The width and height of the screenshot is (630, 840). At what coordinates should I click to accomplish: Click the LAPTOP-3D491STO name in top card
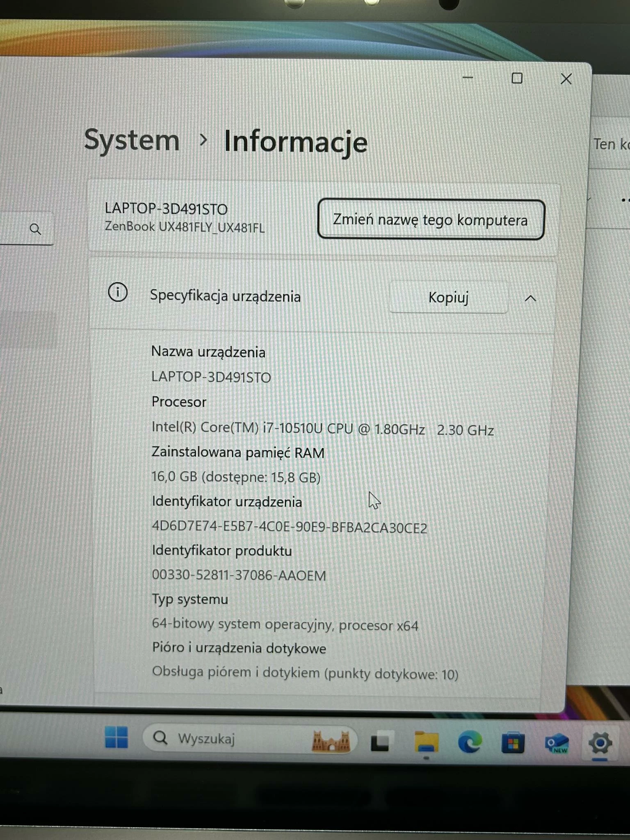click(x=166, y=209)
